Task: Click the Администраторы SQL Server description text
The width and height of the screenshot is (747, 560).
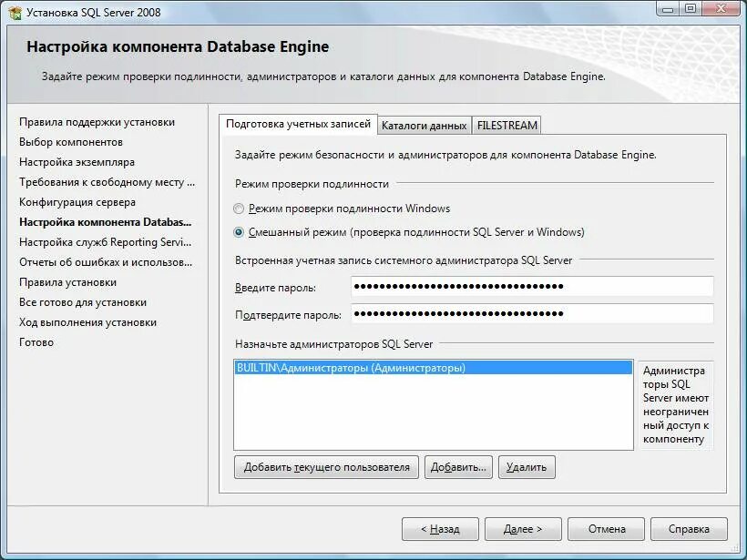Action: (676, 405)
